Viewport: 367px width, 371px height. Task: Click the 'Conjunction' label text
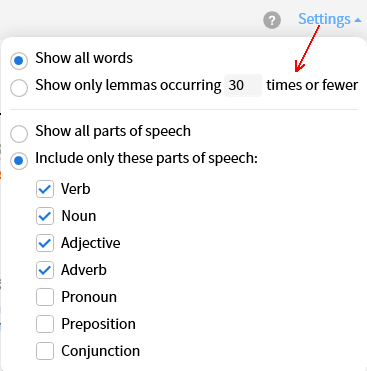[100, 351]
